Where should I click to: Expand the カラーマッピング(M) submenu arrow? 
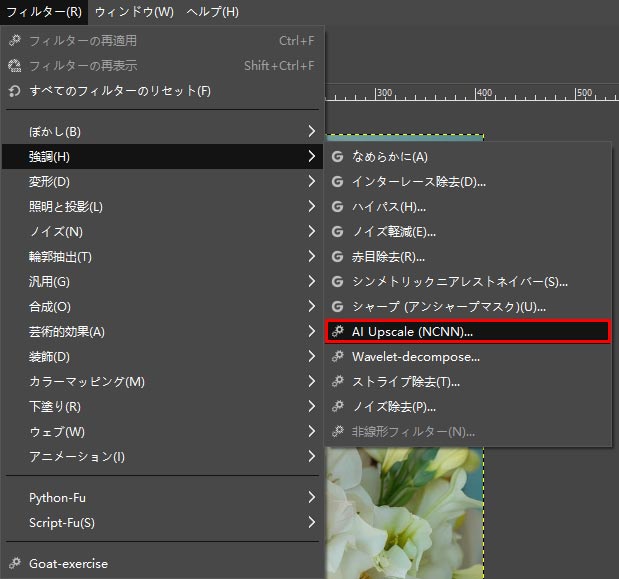(x=312, y=382)
